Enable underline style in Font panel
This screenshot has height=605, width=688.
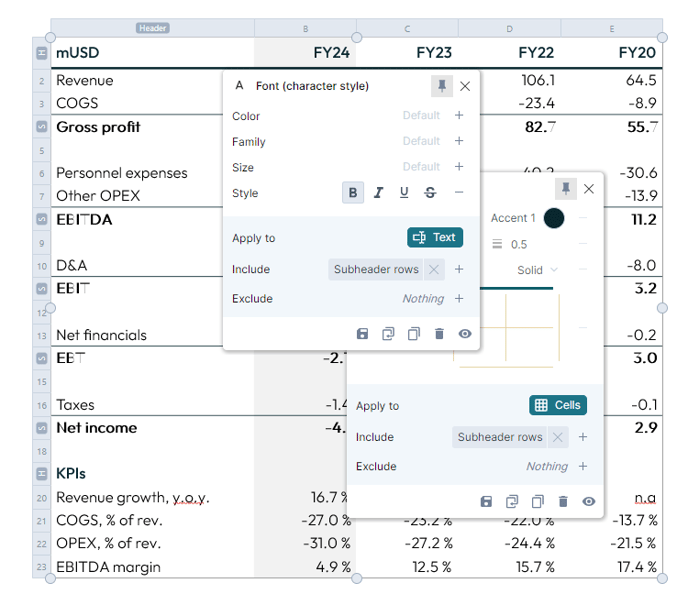coord(404,193)
